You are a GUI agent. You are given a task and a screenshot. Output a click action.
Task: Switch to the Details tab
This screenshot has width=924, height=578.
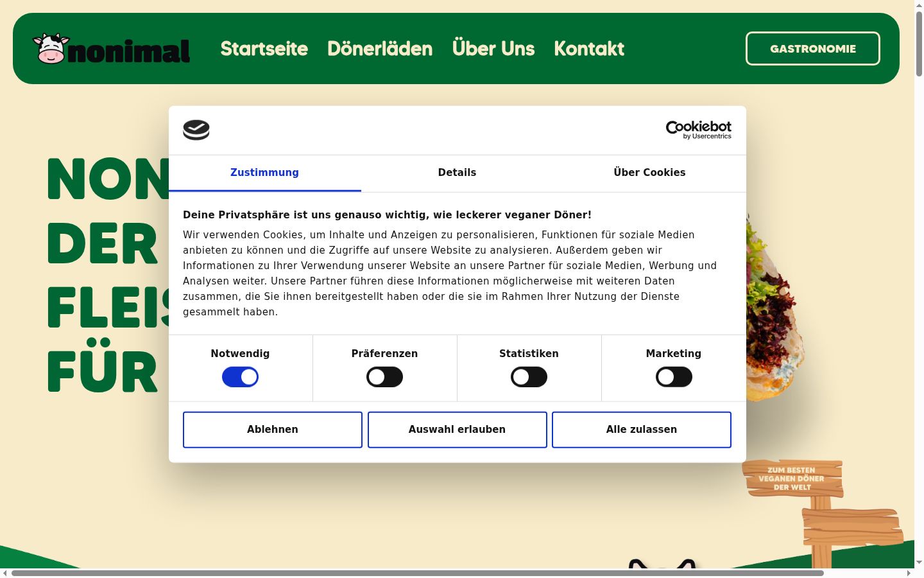pos(457,173)
